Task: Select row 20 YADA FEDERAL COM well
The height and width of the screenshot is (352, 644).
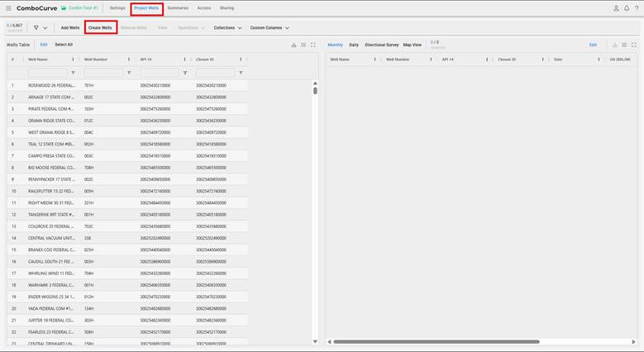Action: [127, 308]
